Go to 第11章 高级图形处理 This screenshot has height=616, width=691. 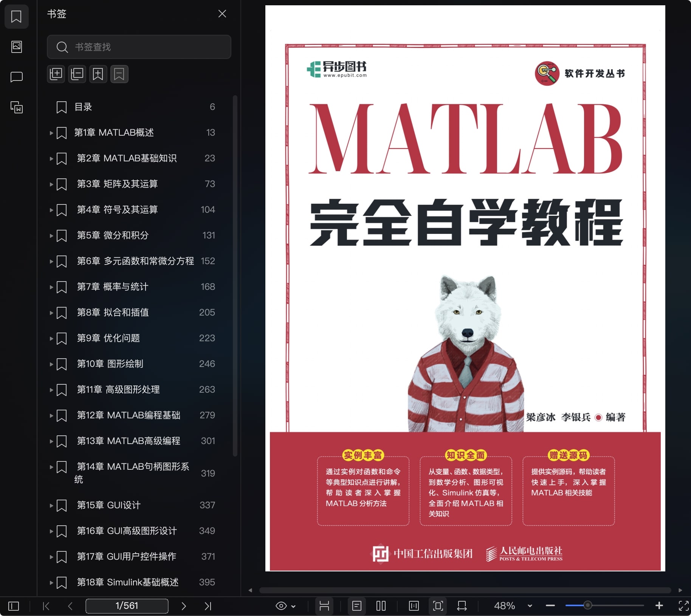click(x=118, y=390)
